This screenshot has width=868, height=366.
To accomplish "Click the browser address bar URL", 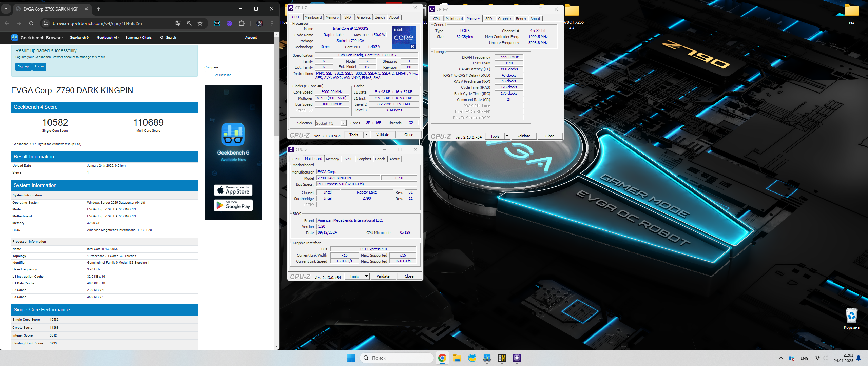I will 97,23.
